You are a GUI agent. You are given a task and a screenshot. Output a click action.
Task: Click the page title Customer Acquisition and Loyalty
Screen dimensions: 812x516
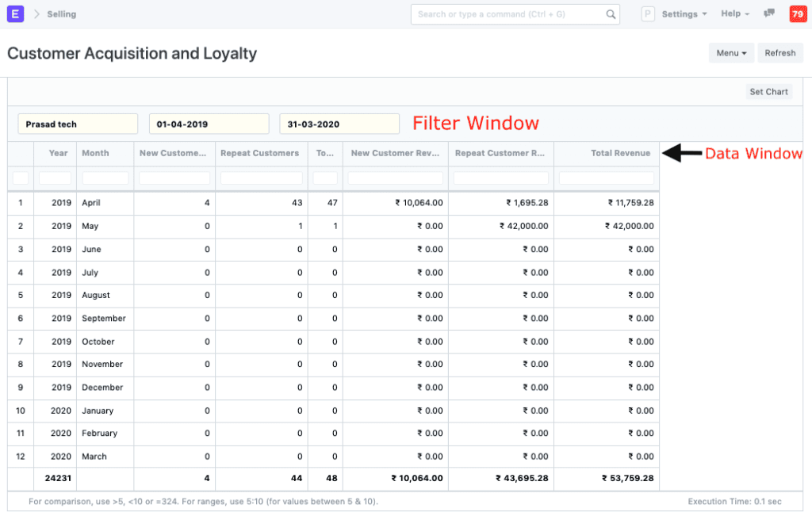pos(132,53)
